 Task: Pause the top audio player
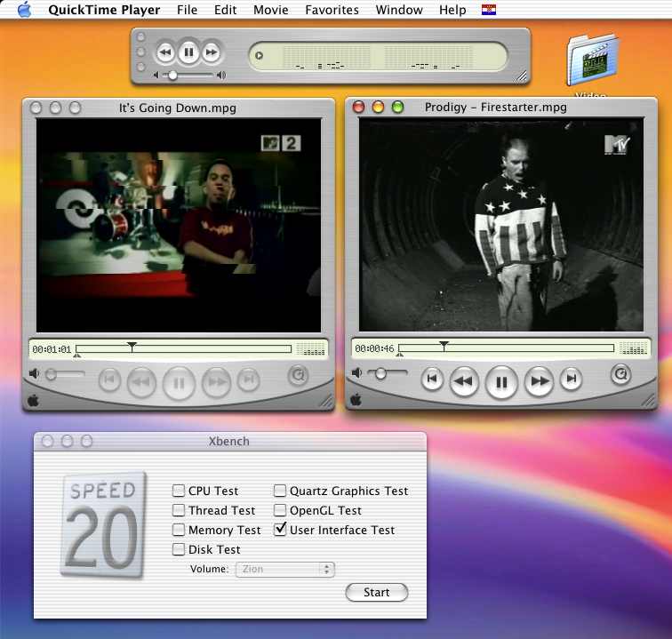tap(188, 52)
